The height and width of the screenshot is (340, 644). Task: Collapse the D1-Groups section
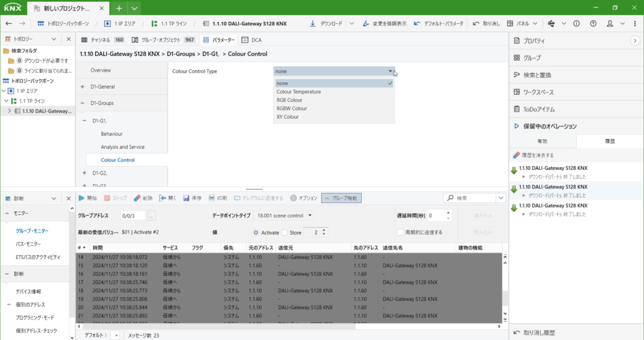point(82,103)
